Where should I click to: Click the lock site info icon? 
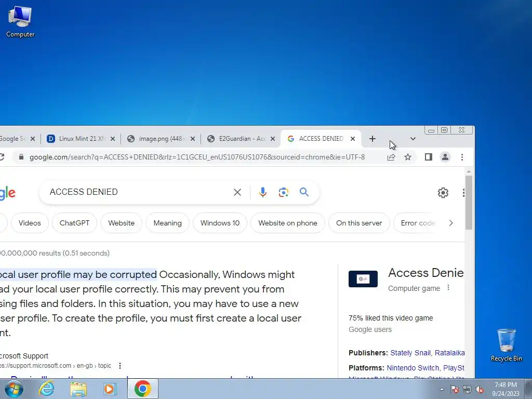click(21, 157)
